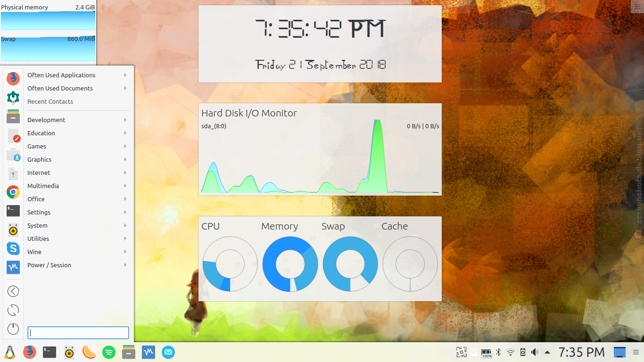This screenshot has height=362, width=644.
Task: Expand the Internet category arrow
Action: coord(125,173)
